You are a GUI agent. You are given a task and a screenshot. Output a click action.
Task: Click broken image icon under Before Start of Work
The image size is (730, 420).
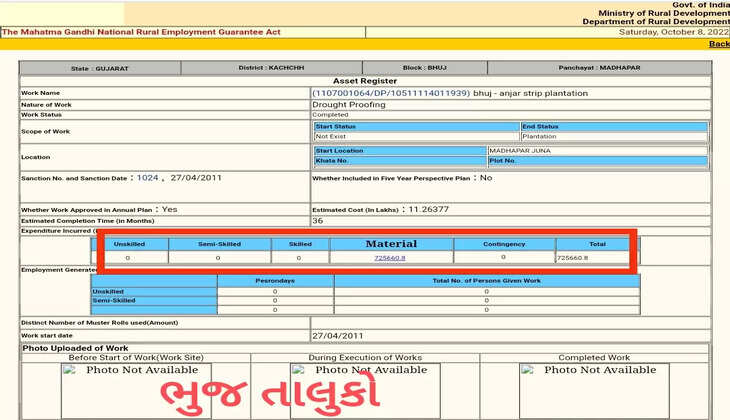pos(69,371)
